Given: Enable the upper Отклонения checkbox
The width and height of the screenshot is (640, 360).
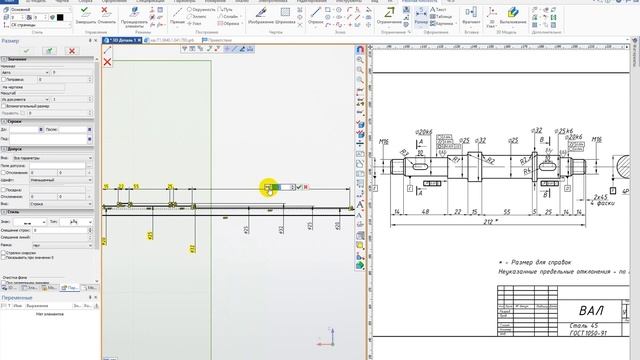Looking at the screenshot, I should click(x=4, y=173).
